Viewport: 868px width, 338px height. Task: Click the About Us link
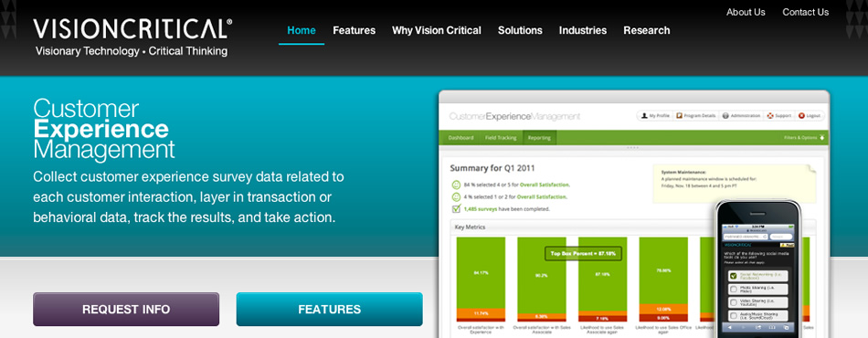coord(746,12)
